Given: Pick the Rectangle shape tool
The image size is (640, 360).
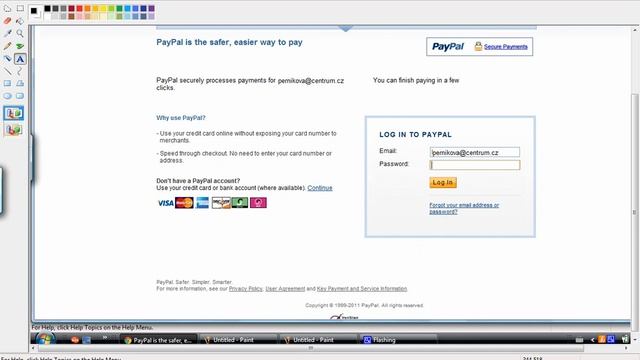Looking at the screenshot, I should 7,83.
